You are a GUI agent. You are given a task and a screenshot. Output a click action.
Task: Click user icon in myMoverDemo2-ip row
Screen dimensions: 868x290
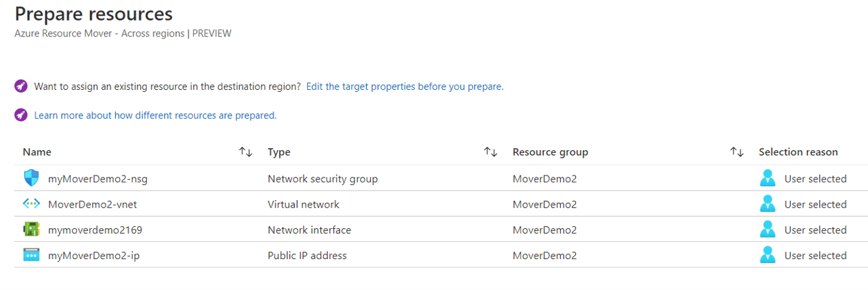pyautogui.click(x=767, y=255)
